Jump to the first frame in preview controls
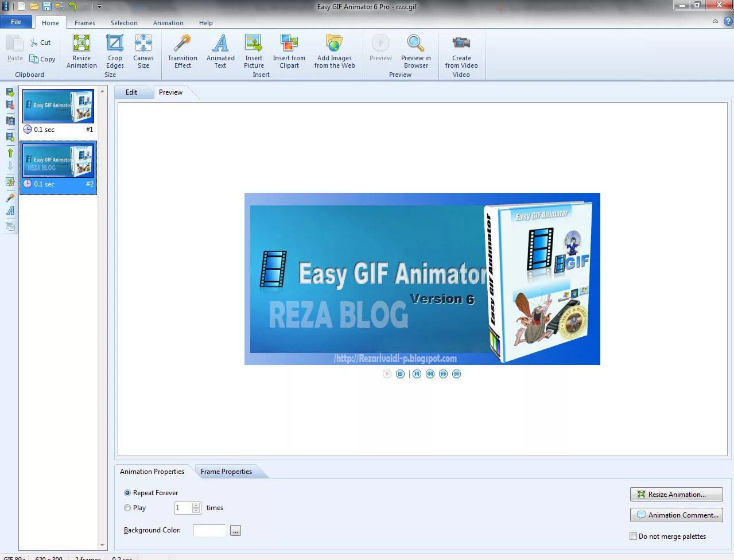This screenshot has width=734, height=560. coord(417,374)
